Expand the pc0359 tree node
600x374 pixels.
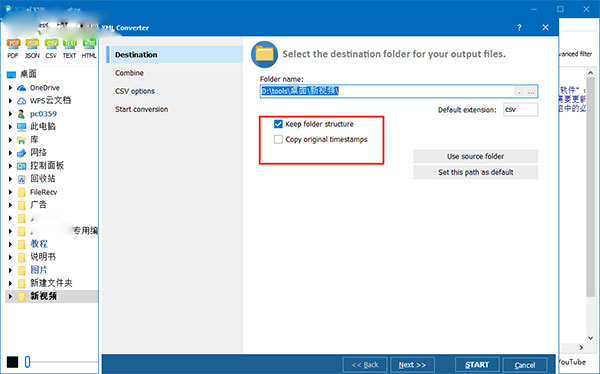point(10,114)
